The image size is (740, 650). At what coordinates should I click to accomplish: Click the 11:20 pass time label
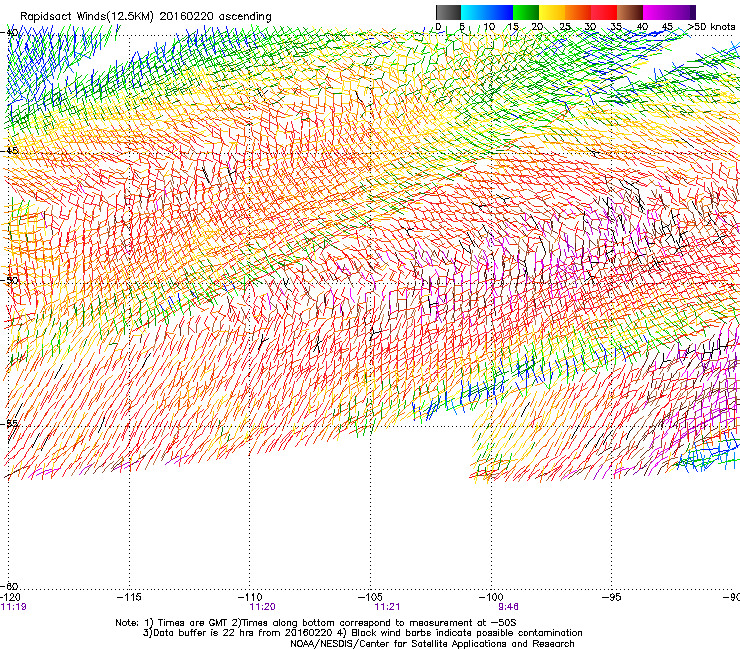262,607
